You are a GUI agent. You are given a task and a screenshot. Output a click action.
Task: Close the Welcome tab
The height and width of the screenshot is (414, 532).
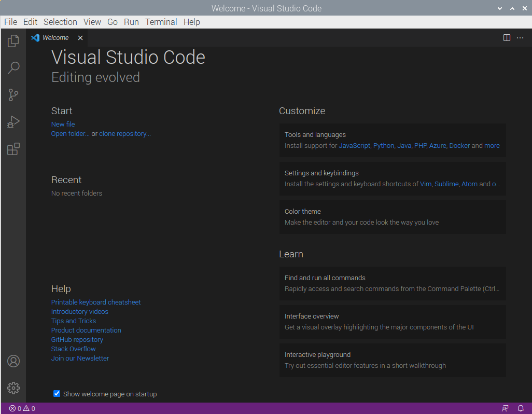click(x=80, y=38)
